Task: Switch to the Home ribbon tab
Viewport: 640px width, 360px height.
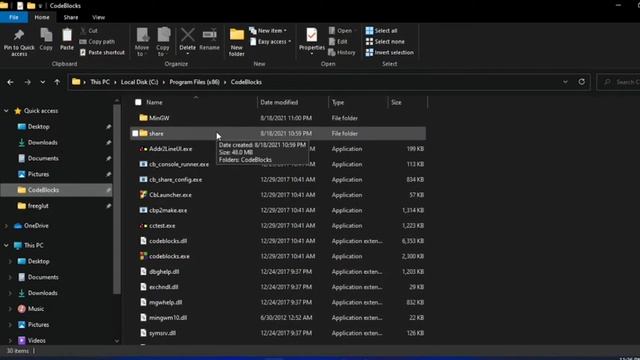Action: (42, 18)
